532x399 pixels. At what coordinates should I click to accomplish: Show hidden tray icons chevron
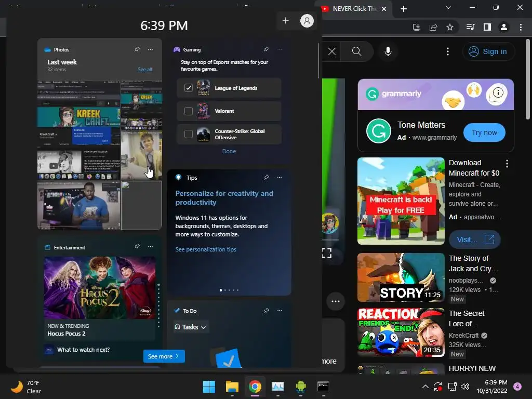pyautogui.click(x=425, y=387)
